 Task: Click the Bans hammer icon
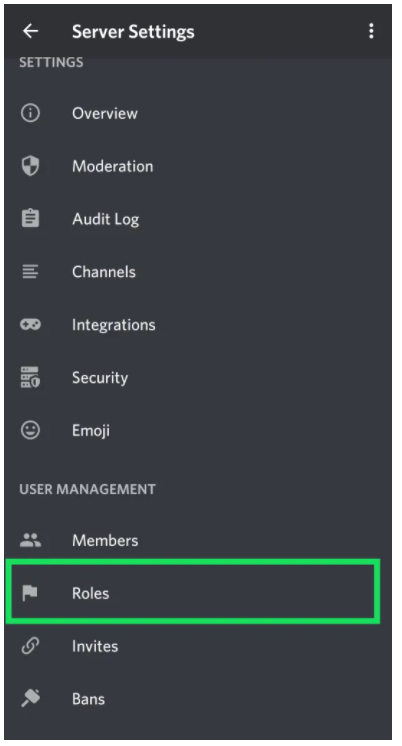(x=30, y=698)
